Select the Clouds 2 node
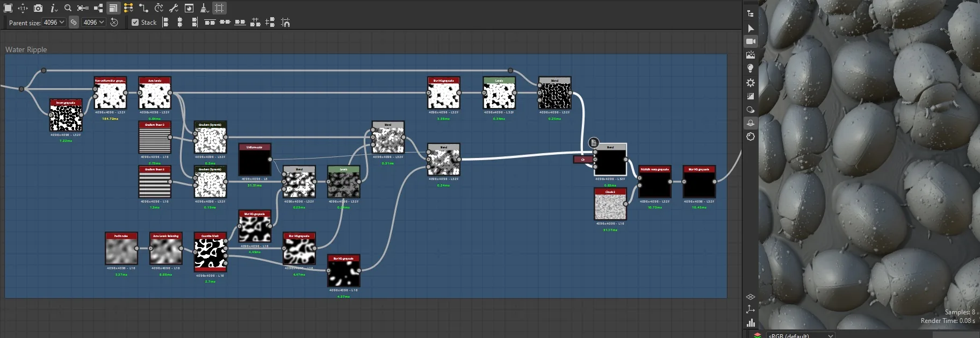 [x=610, y=204]
